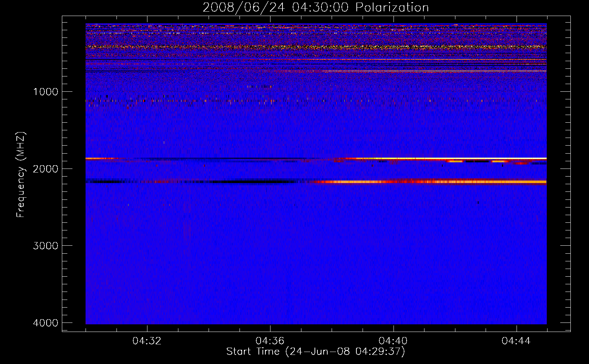This screenshot has height=364, width=589.
Task: Click the 'Frequency (MHZ)' axis label
Action: (21, 175)
